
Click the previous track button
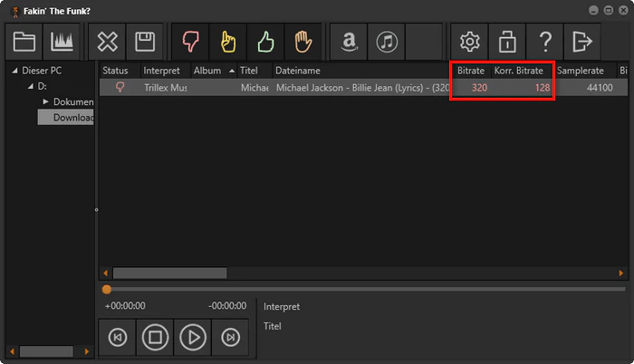click(x=118, y=338)
